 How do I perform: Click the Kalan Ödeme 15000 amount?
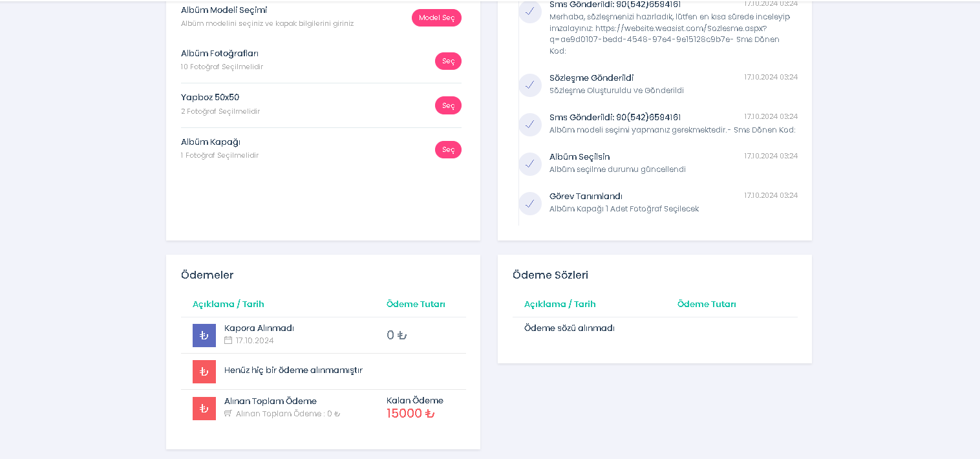410,413
